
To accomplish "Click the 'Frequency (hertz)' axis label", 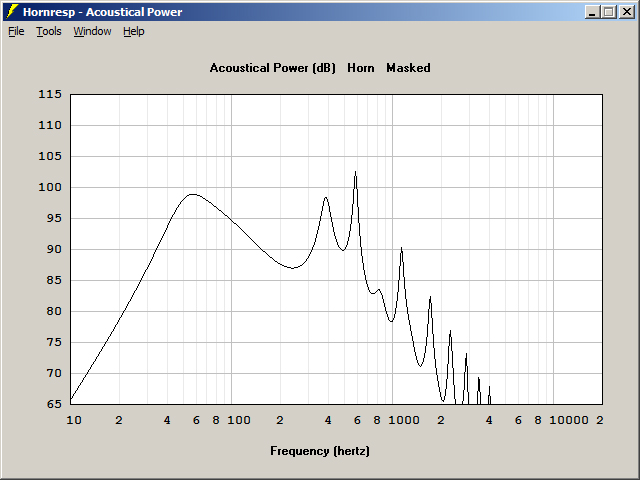I will point(320,451).
